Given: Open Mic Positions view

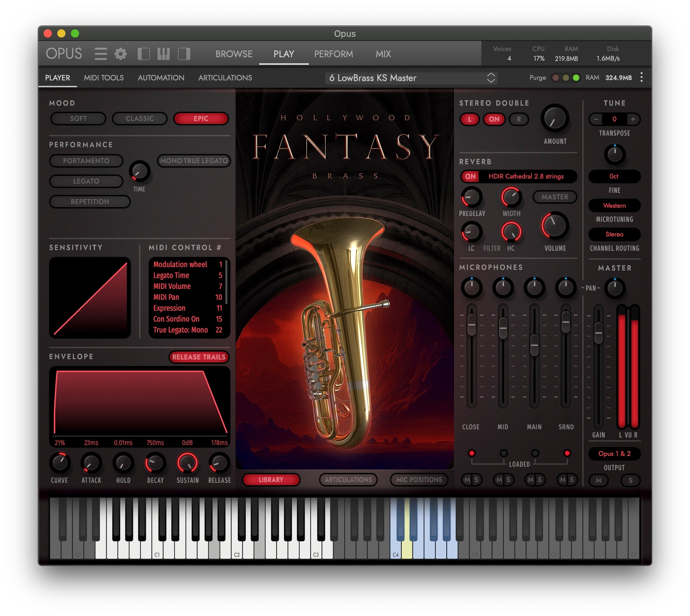Looking at the screenshot, I should 419,480.
